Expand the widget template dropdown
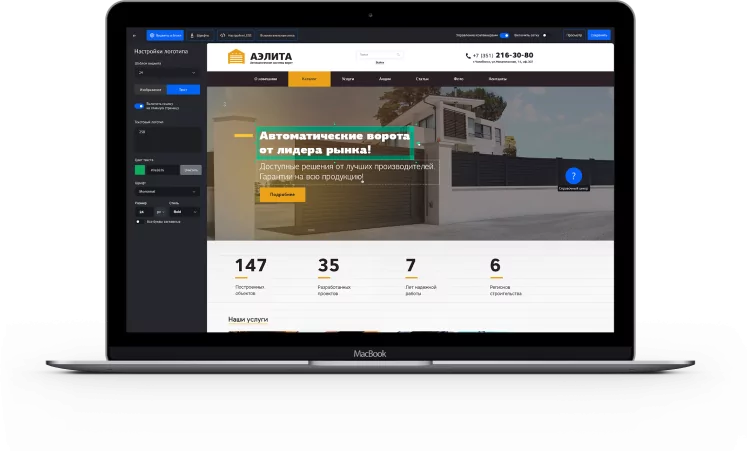747x451 pixels. click(x=167, y=72)
